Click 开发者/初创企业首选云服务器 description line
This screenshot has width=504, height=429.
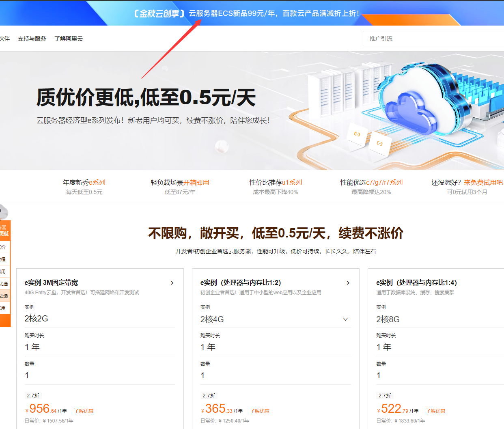click(276, 251)
